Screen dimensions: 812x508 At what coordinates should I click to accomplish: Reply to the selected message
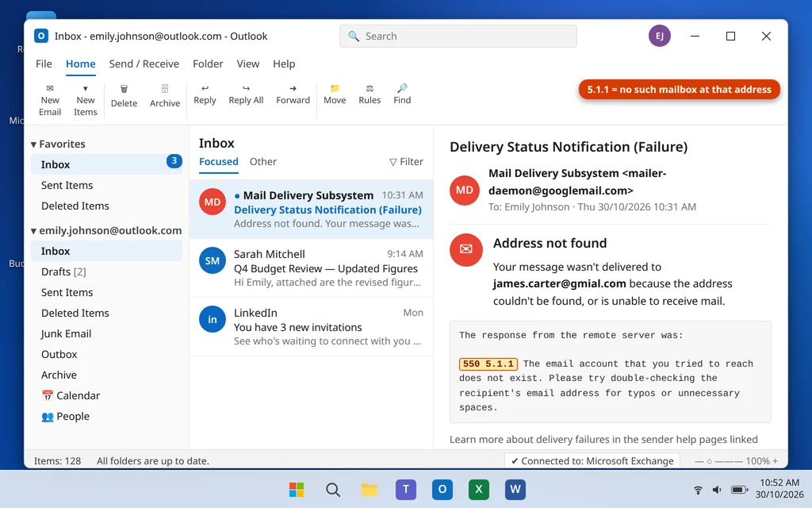(x=205, y=94)
